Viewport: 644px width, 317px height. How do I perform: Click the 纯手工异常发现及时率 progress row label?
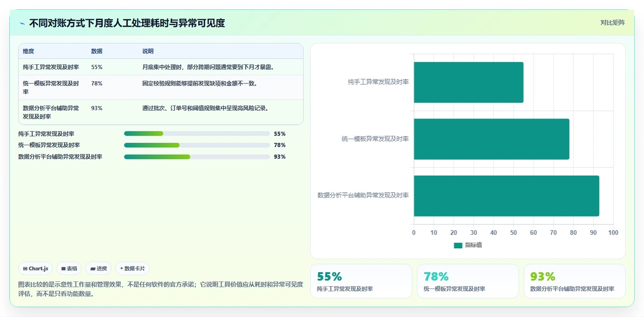(x=46, y=134)
